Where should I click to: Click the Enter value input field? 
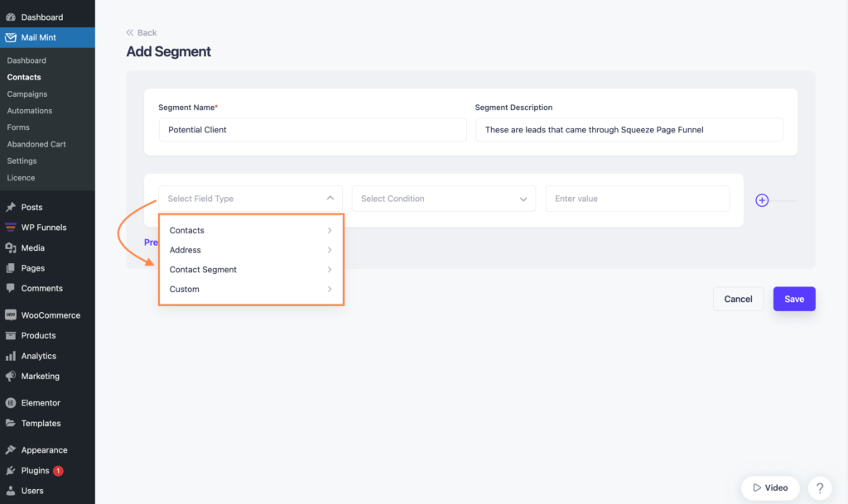[638, 198]
